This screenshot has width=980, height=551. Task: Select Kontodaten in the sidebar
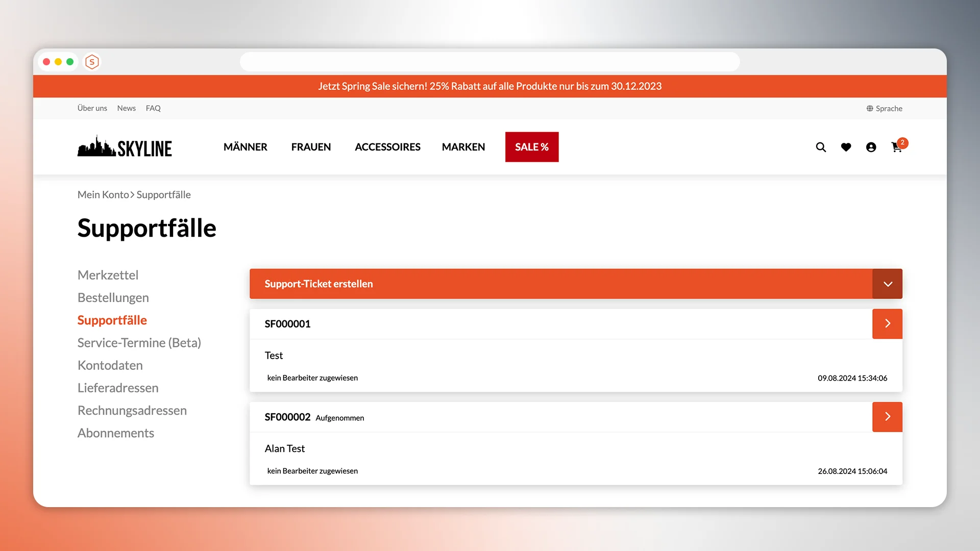(x=110, y=365)
